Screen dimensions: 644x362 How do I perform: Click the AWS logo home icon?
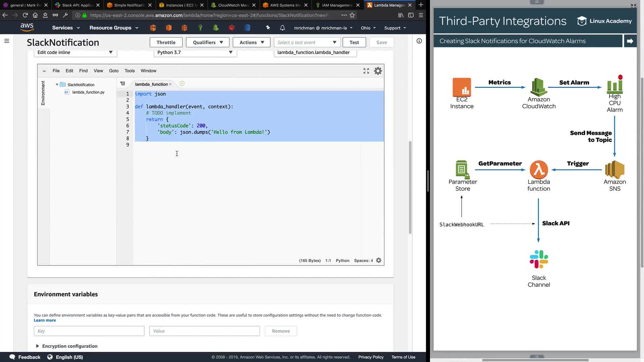(27, 27)
